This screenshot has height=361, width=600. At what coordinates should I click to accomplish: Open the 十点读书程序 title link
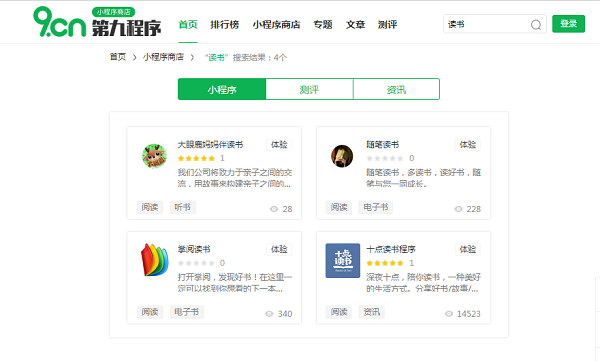(x=391, y=250)
